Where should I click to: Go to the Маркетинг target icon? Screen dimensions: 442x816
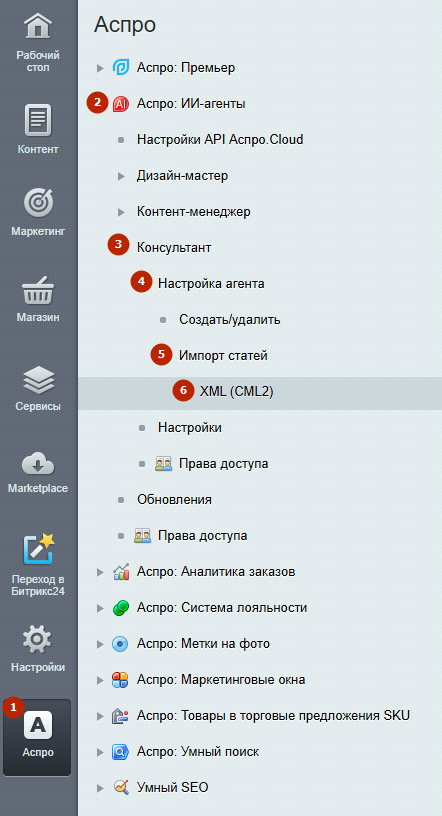coord(38,203)
